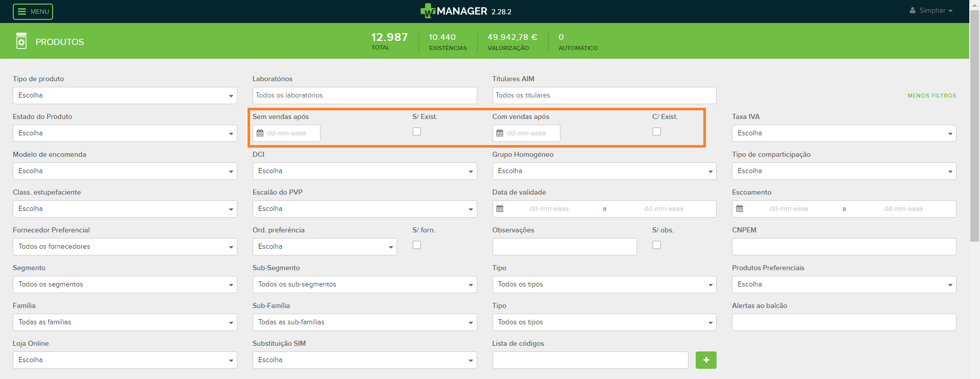980x379 pixels.
Task: Expand the Taxa IVA dropdown
Action: [844, 133]
